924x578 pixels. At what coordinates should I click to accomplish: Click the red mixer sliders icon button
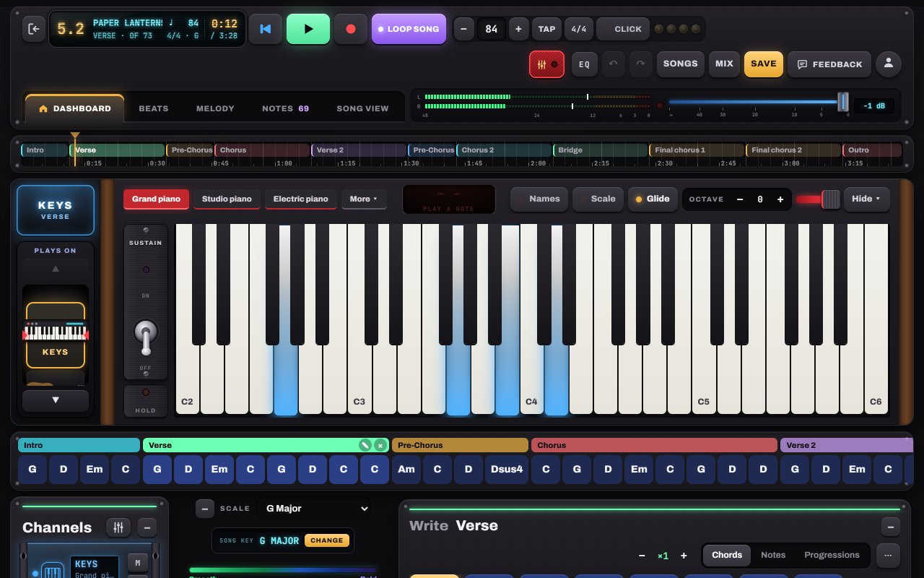[547, 64]
